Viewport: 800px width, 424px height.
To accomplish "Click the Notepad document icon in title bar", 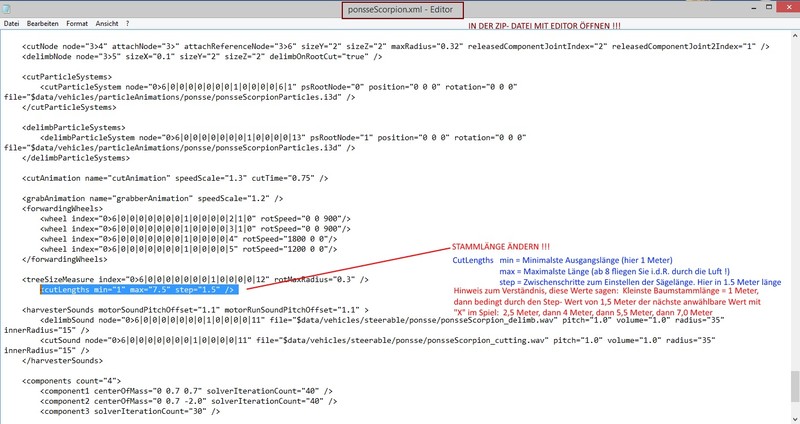I will [x=9, y=10].
